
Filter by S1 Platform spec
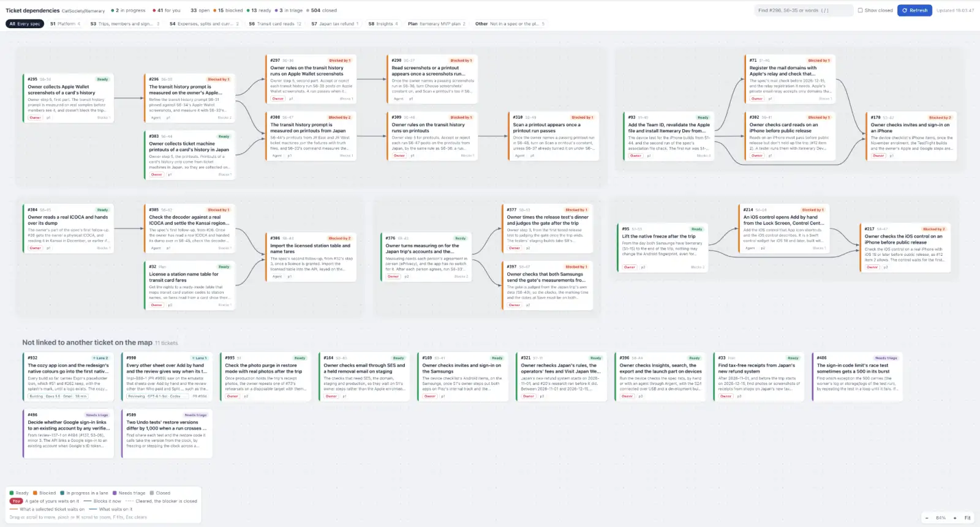pos(65,24)
